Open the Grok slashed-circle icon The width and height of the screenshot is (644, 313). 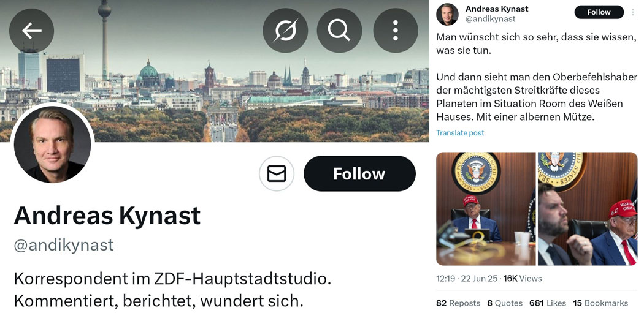tap(285, 31)
